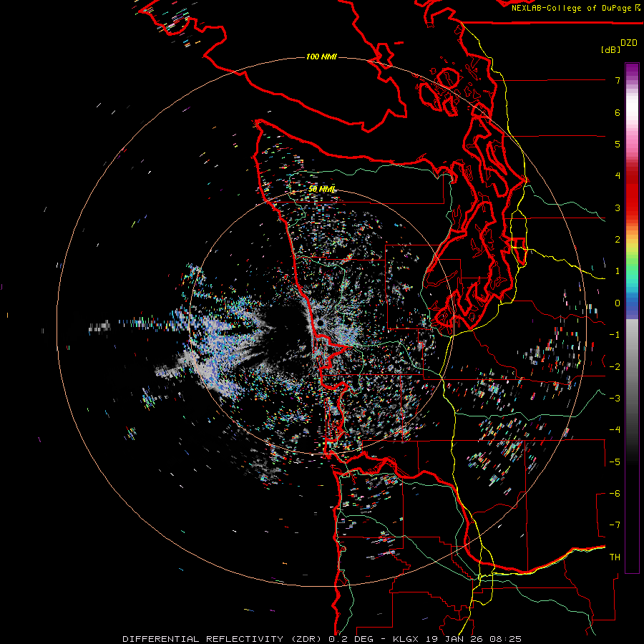Click the 3 value on color scale
The width and height of the screenshot is (644, 644).
618,208
